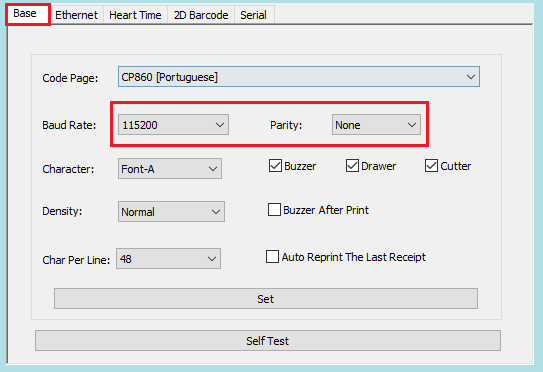Click the Set button
543x372 pixels.
click(266, 299)
